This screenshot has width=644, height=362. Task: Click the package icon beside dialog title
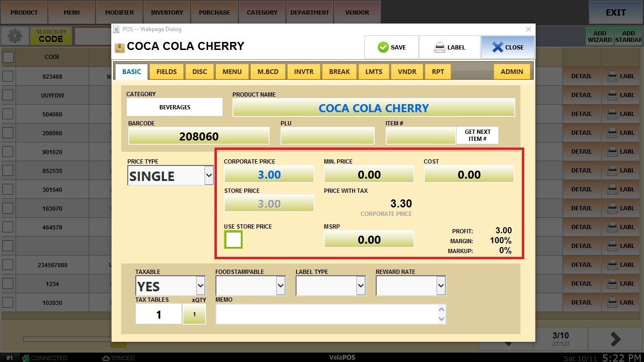tap(119, 47)
